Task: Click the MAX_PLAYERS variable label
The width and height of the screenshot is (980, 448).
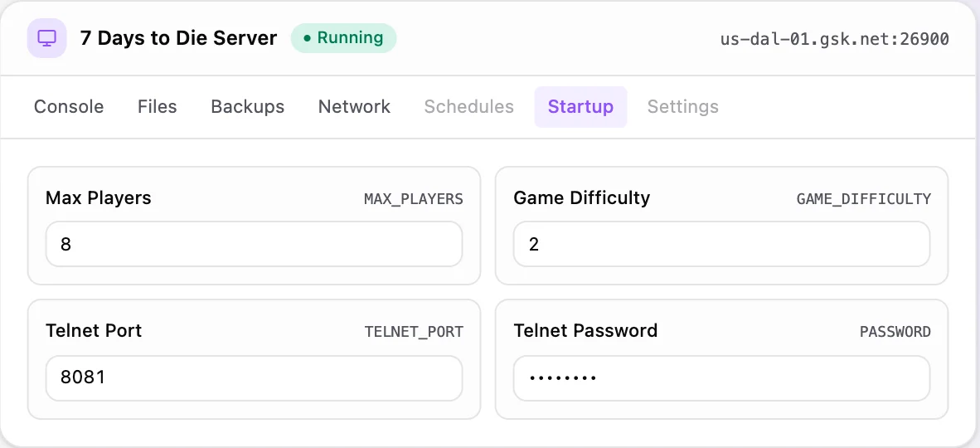Action: tap(413, 200)
